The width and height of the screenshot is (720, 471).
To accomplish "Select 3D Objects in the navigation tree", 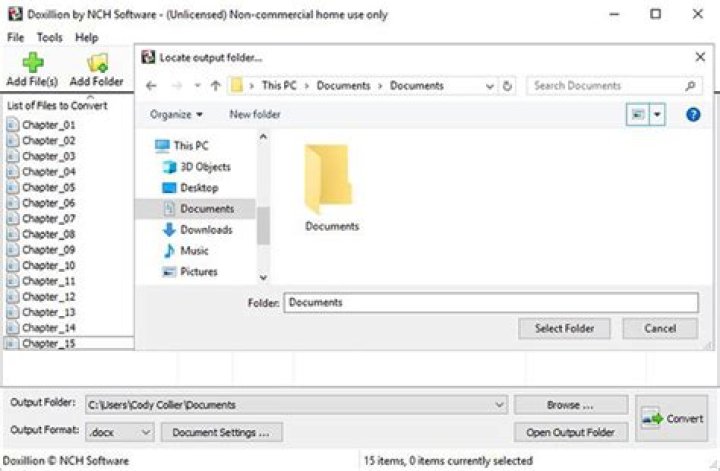I will coord(205,167).
